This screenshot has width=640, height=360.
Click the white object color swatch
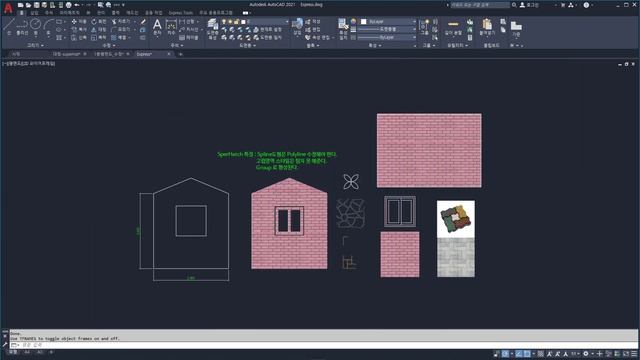click(364, 22)
